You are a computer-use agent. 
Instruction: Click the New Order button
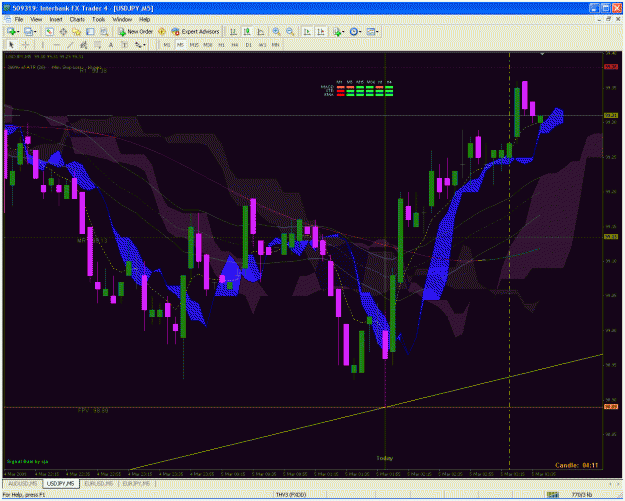click(x=135, y=31)
